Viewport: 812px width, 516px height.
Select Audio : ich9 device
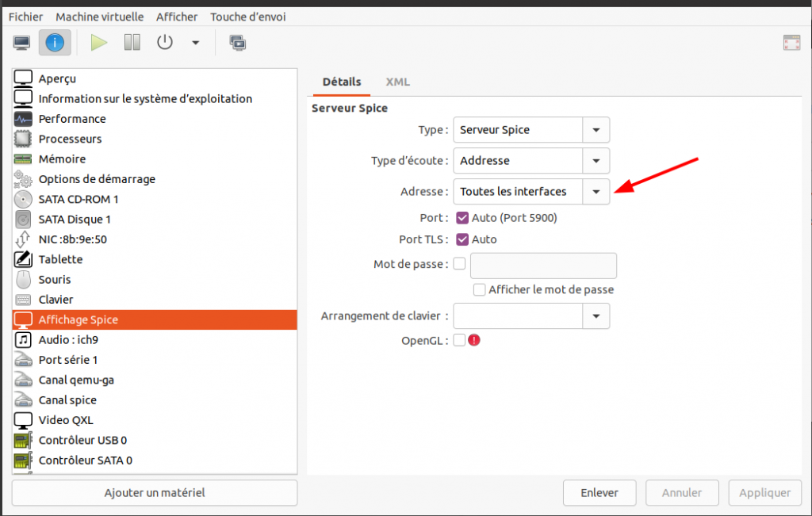pos(155,340)
